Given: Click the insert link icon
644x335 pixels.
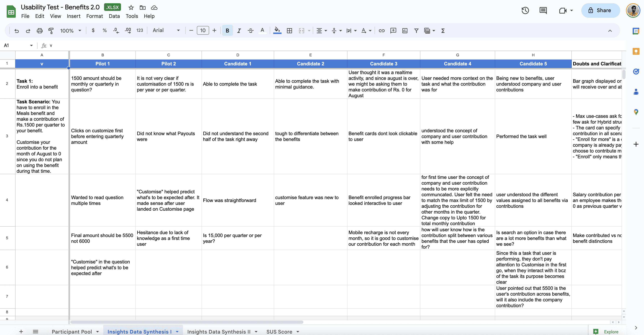Looking at the screenshot, I should click(x=381, y=31).
